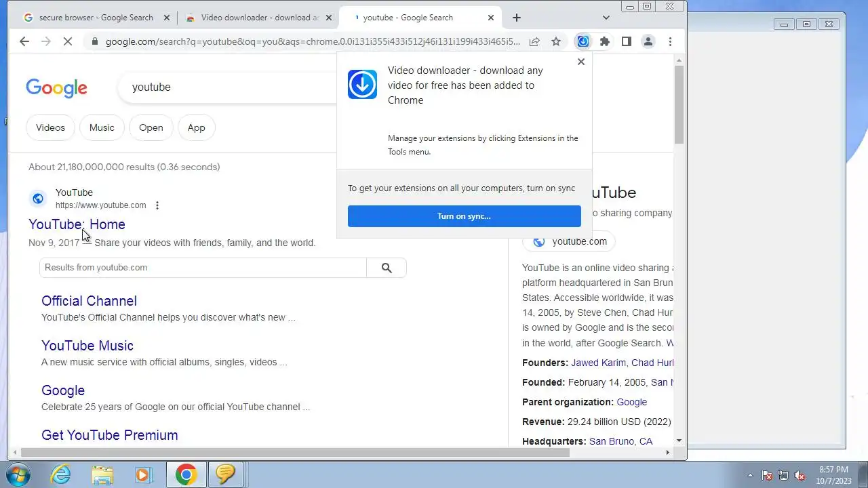The width and height of the screenshot is (868, 488).
Task: Close the secure browser search tab
Action: coord(167,18)
